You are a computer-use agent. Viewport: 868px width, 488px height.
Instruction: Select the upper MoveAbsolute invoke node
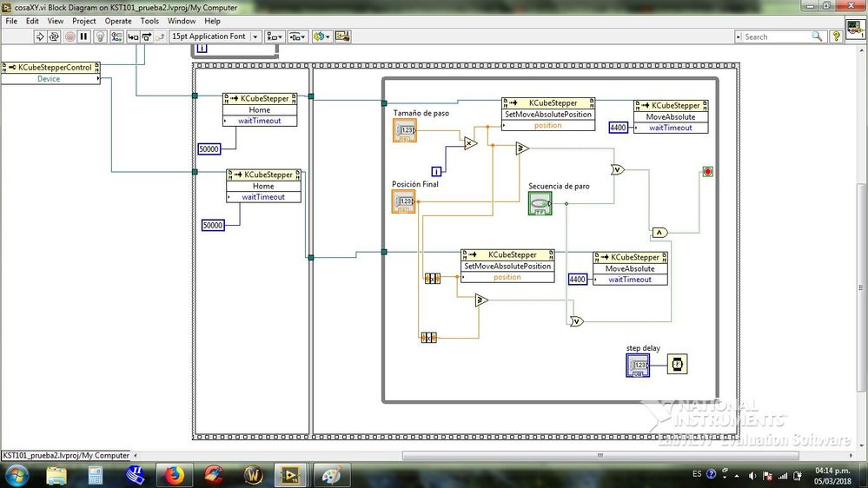[671, 116]
